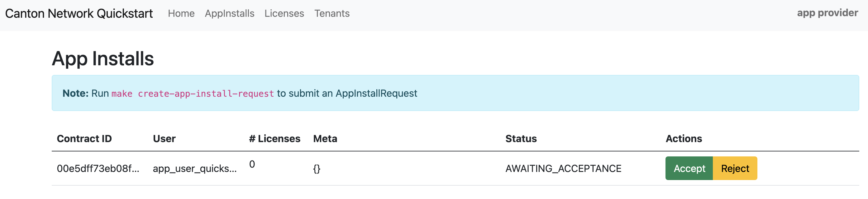Navigate to the Licenses section
868x199 pixels.
tap(284, 13)
